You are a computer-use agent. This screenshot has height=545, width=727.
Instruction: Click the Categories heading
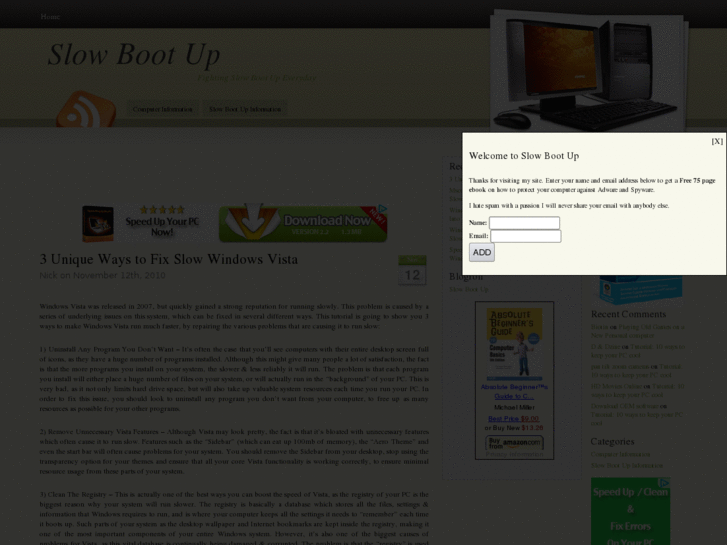(x=612, y=442)
